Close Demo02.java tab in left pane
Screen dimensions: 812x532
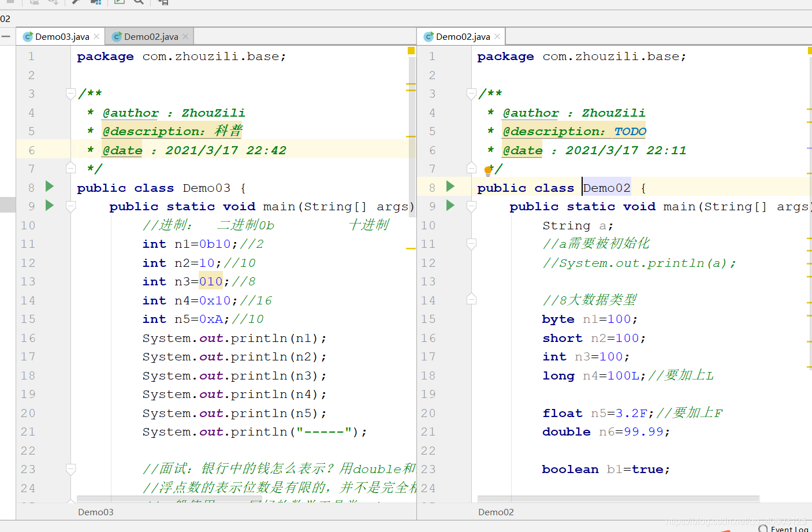point(185,36)
